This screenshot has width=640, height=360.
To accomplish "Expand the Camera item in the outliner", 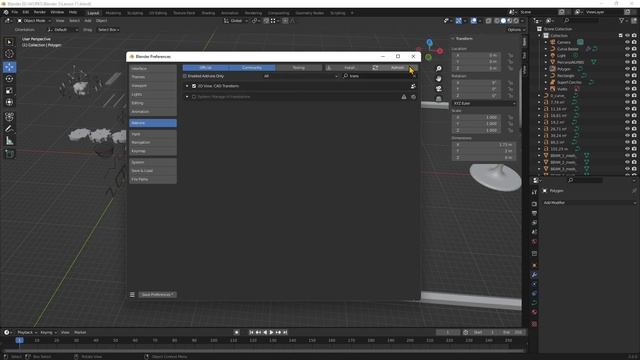I will tap(546, 42).
